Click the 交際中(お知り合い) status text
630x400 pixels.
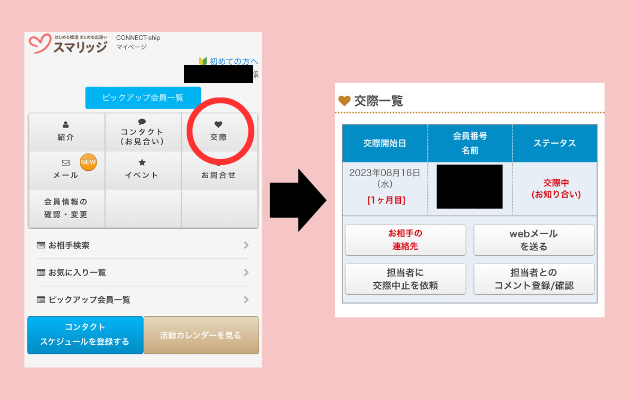coord(556,189)
